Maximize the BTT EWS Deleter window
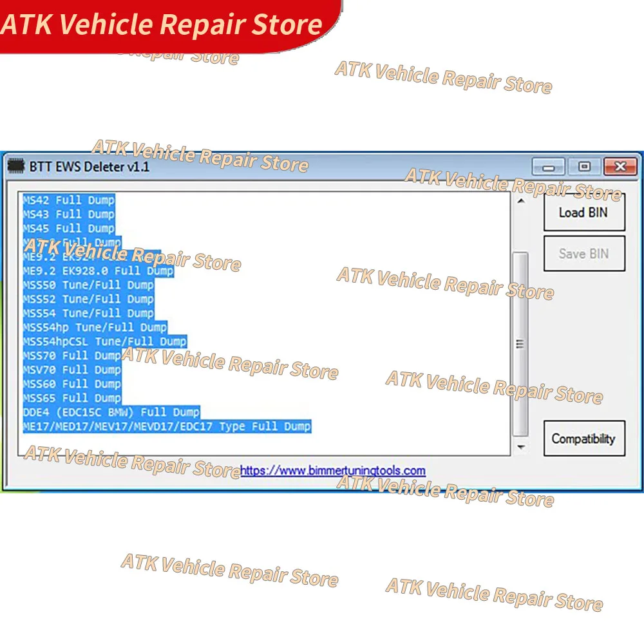This screenshot has height=644, width=644. [584, 166]
